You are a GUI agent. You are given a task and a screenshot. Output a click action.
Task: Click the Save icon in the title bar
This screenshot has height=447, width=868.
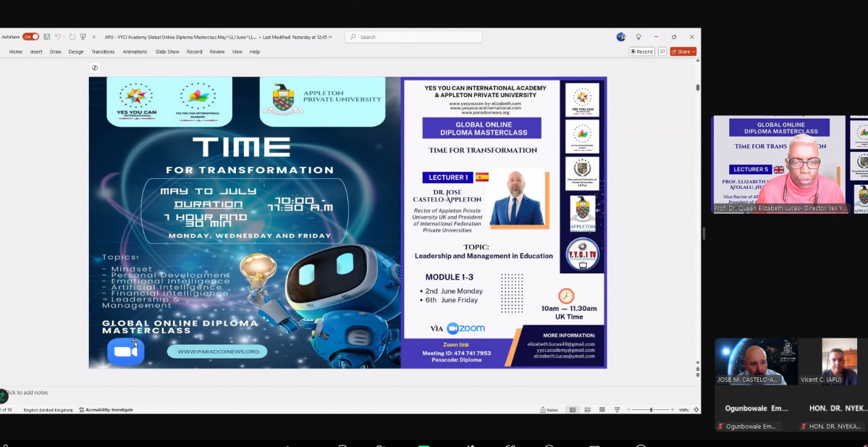(x=47, y=37)
